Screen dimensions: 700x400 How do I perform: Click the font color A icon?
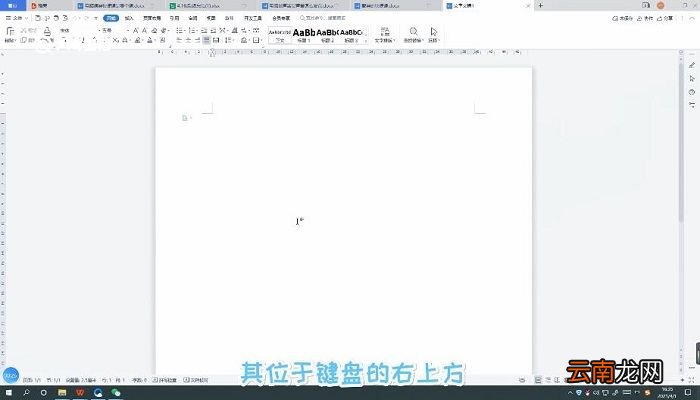[x=150, y=40]
